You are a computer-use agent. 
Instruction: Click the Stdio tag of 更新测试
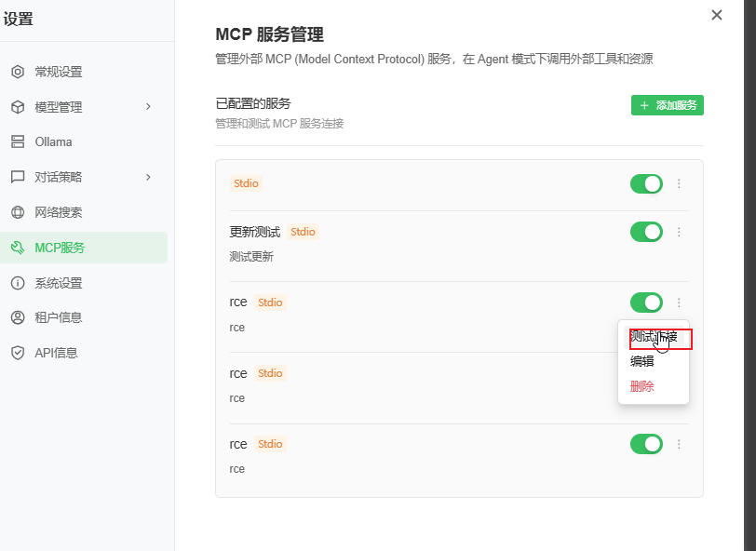click(x=303, y=232)
